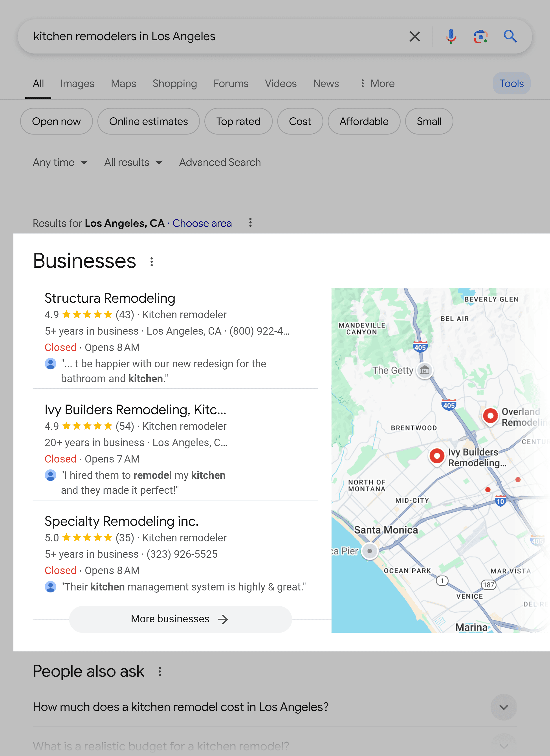Switch to the Videos tab
This screenshot has height=756, width=550.
[280, 83]
